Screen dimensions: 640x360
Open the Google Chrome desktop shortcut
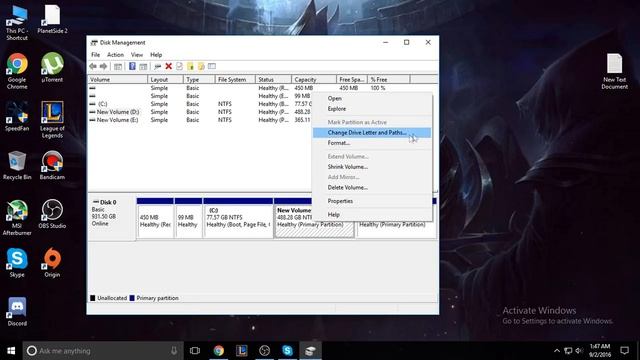pos(17,71)
